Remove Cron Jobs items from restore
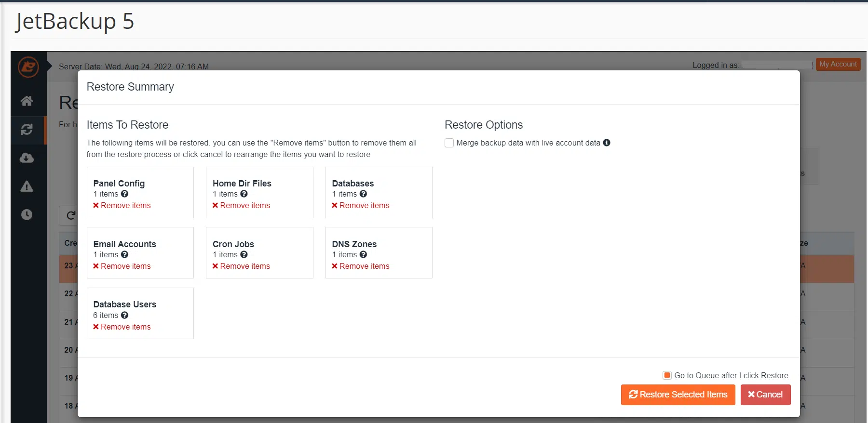The width and height of the screenshot is (868, 423). 241,266
